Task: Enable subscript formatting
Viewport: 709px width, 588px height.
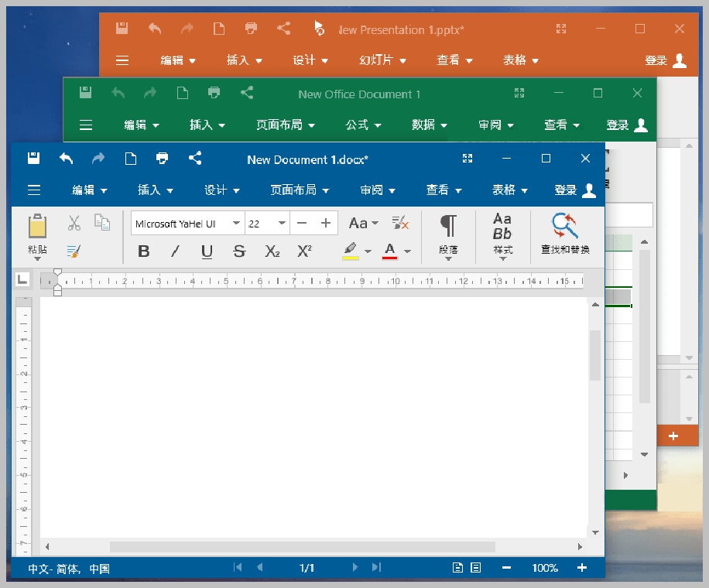Action: [272, 251]
